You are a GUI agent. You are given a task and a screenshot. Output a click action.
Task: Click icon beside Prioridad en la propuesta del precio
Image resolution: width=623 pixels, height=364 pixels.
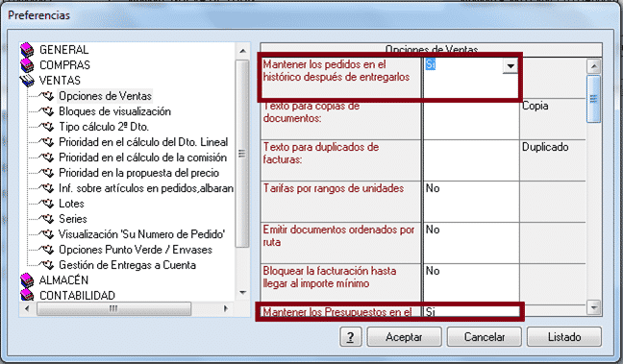coord(47,173)
